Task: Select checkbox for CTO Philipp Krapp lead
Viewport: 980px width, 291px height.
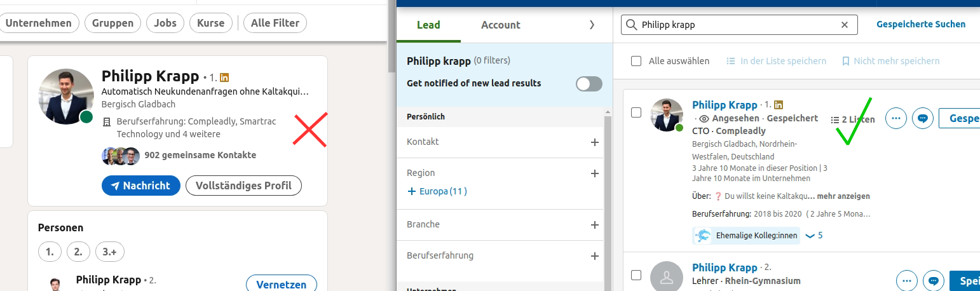Action: pos(636,112)
